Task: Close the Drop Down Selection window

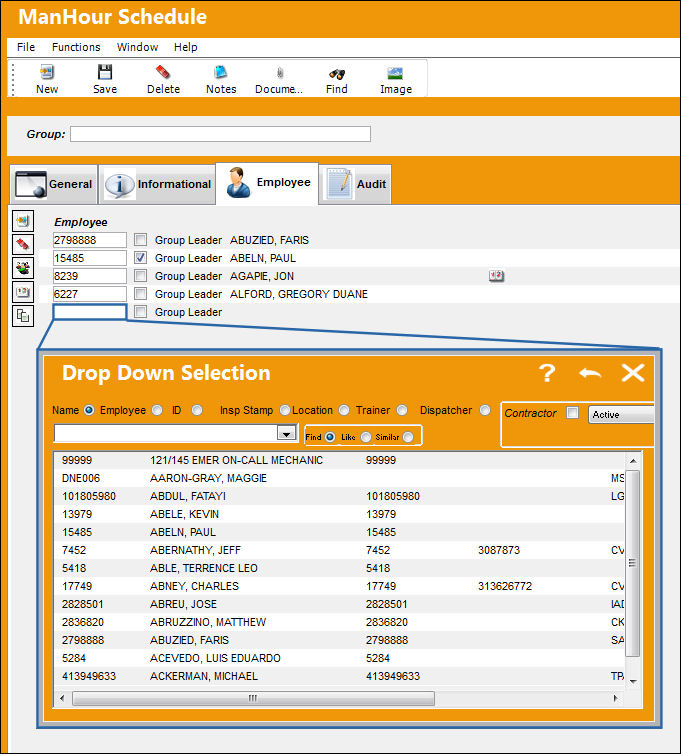Action: point(632,373)
